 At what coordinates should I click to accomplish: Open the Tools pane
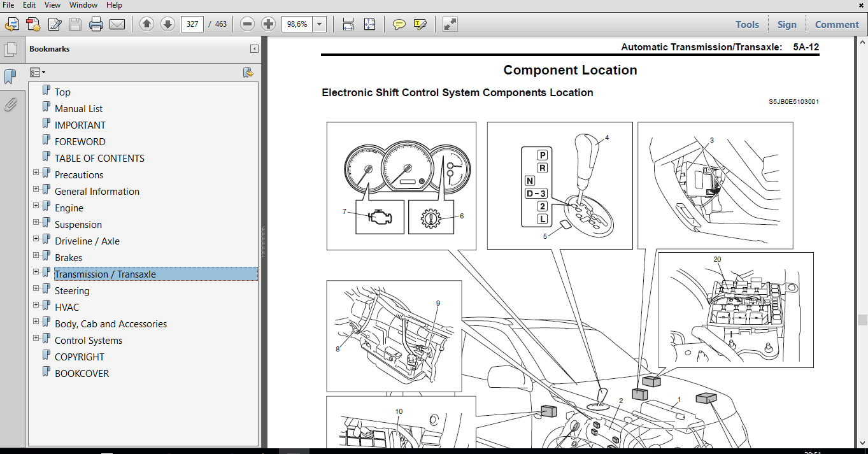point(747,24)
